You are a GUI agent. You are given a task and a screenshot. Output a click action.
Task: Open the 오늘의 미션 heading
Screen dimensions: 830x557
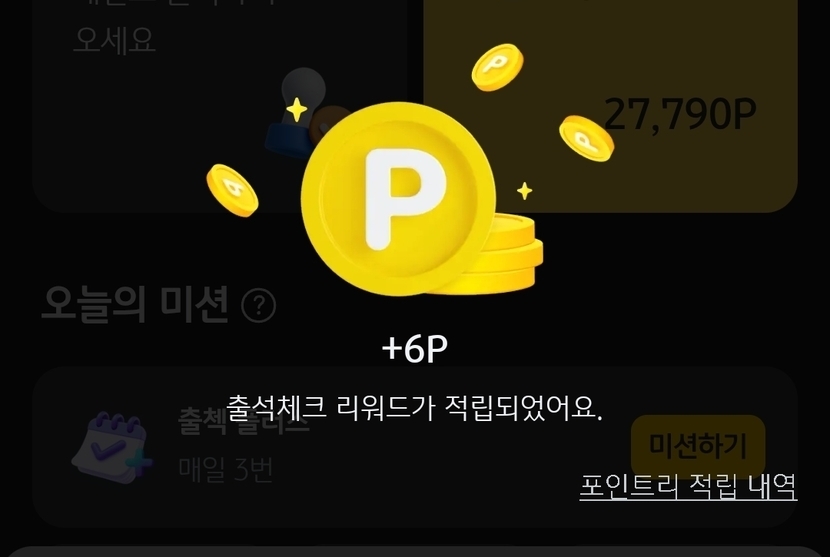click(x=136, y=304)
